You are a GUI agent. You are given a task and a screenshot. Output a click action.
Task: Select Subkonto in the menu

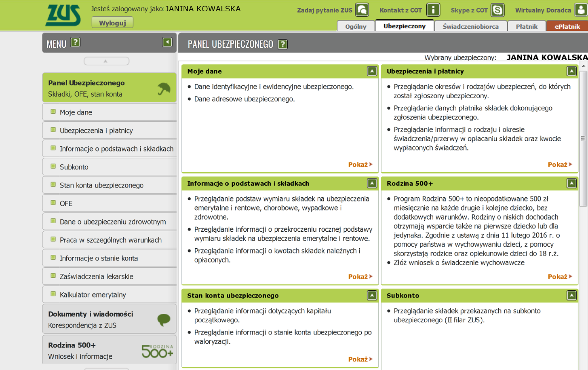109,167
